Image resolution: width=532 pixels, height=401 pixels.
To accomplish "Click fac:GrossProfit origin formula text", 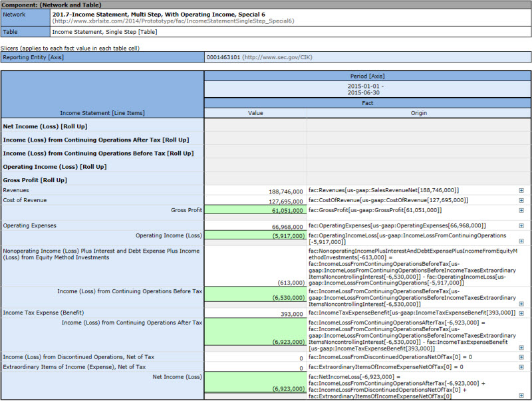I will click(x=375, y=210).
